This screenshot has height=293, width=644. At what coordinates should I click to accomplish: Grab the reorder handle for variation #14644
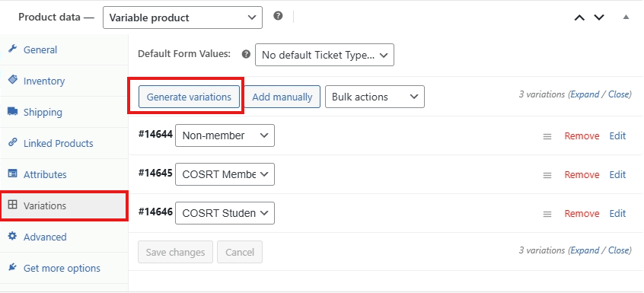[547, 136]
